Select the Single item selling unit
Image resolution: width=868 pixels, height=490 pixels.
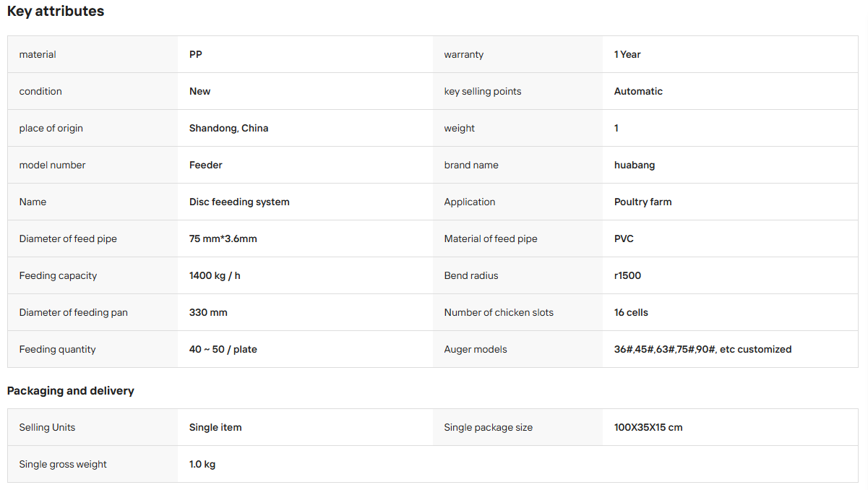click(x=215, y=427)
